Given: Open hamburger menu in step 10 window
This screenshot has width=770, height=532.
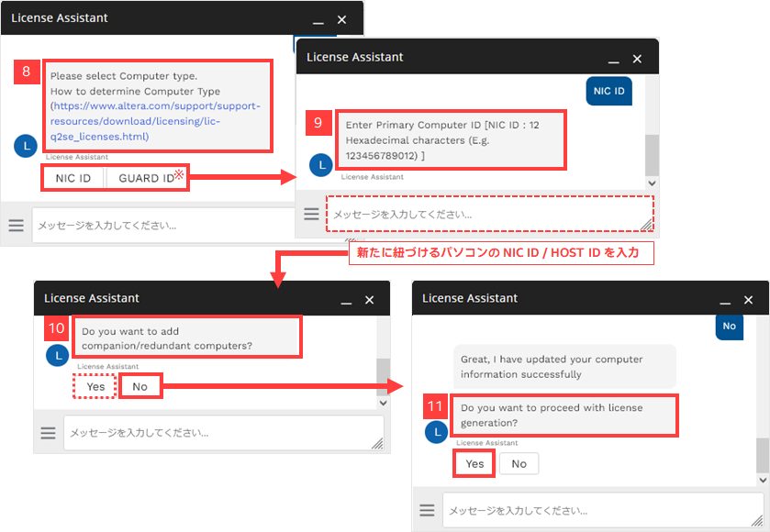Looking at the screenshot, I should coord(48,433).
